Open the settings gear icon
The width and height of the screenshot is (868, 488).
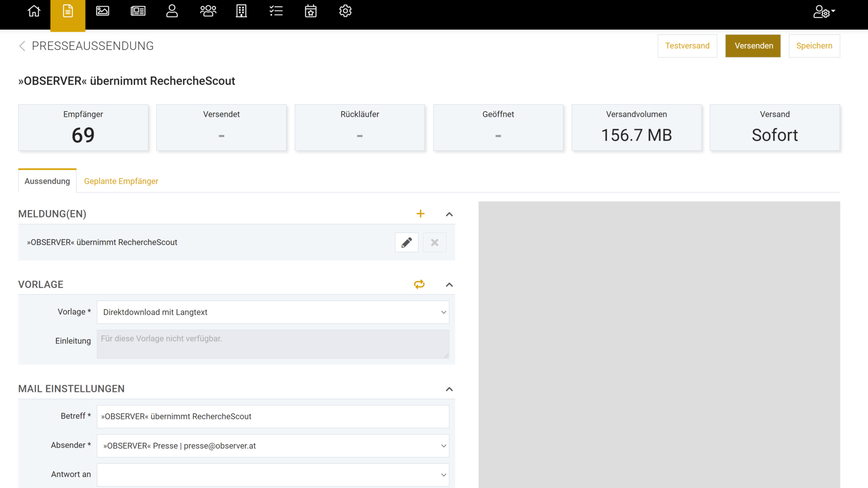click(x=345, y=11)
